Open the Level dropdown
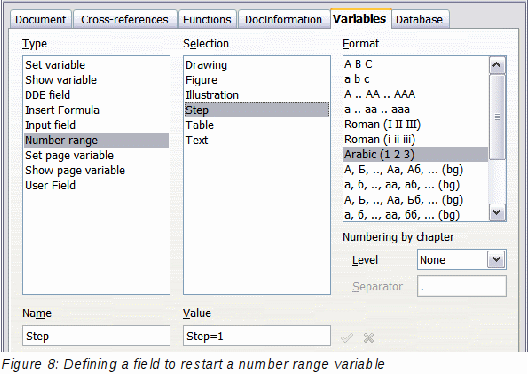The height and width of the screenshot is (375, 528). (496, 260)
